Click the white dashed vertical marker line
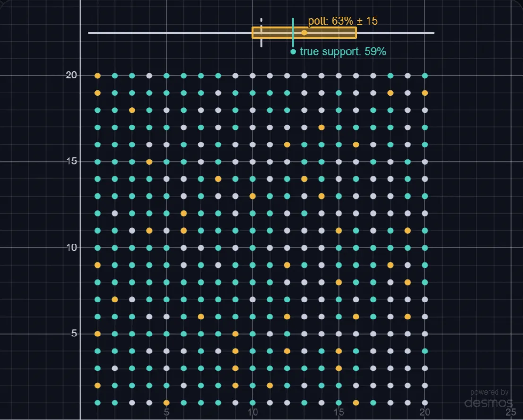523x420 pixels. click(x=261, y=33)
